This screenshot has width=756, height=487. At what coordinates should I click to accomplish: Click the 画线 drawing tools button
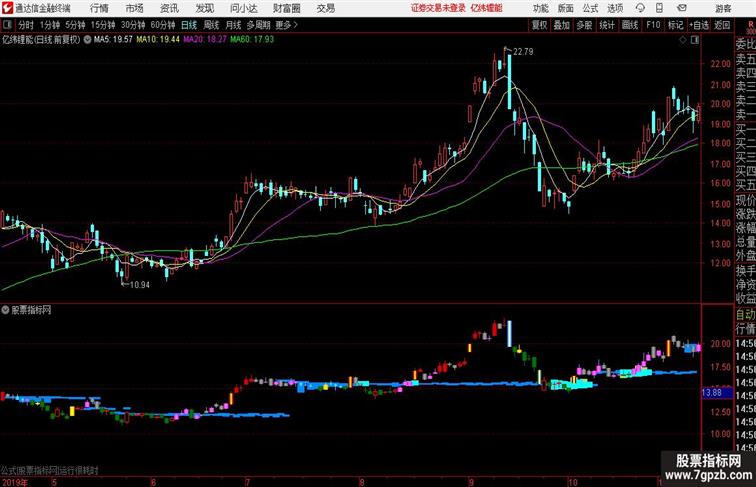coord(630,25)
